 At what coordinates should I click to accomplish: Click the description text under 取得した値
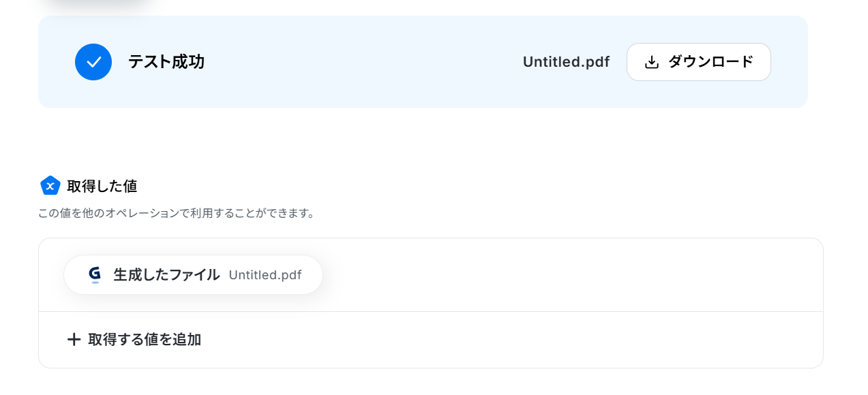(x=177, y=213)
